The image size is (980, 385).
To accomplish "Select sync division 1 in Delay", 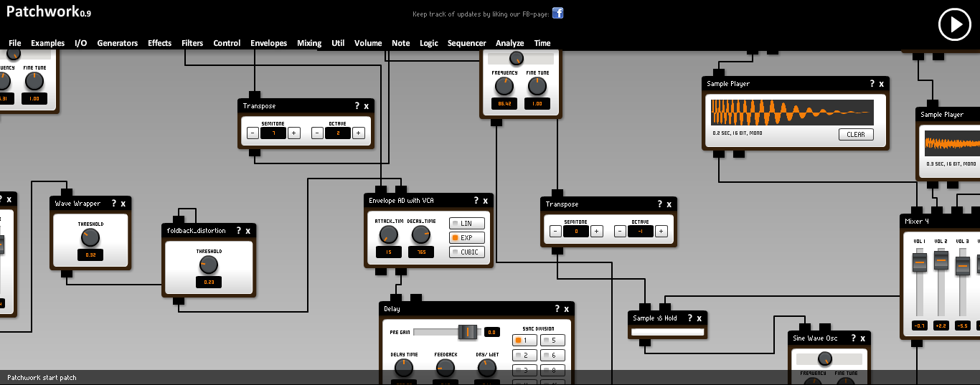I will pos(524,341).
